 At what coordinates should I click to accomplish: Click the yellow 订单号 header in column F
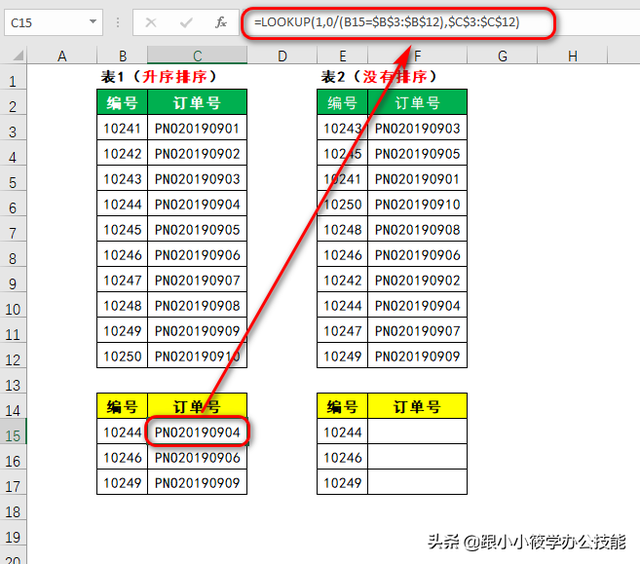pyautogui.click(x=417, y=406)
